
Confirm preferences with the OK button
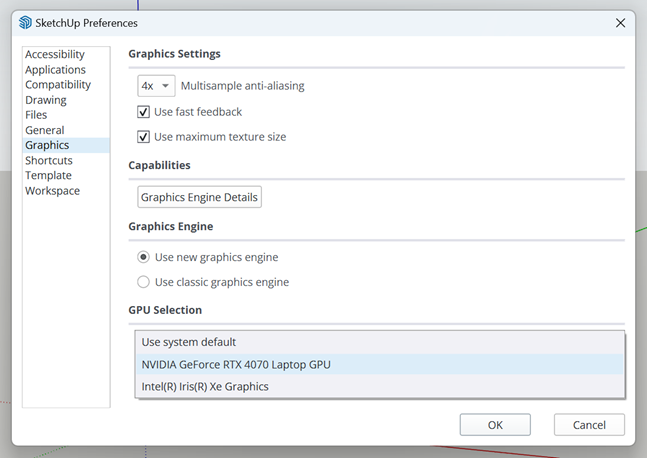(495, 425)
